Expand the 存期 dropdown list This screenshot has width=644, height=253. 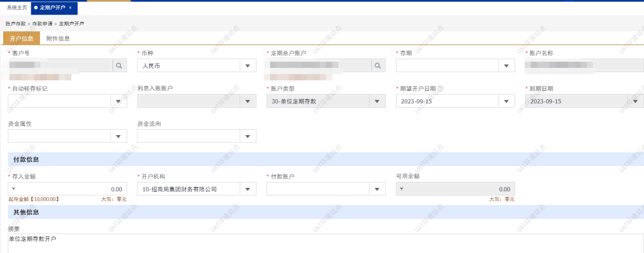pos(506,66)
